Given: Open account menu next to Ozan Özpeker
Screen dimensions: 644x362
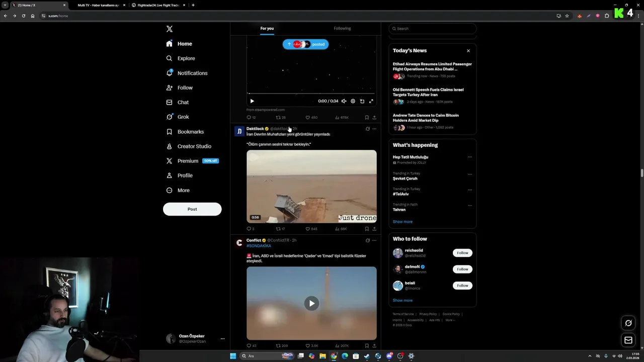Looking at the screenshot, I should tap(222, 339).
